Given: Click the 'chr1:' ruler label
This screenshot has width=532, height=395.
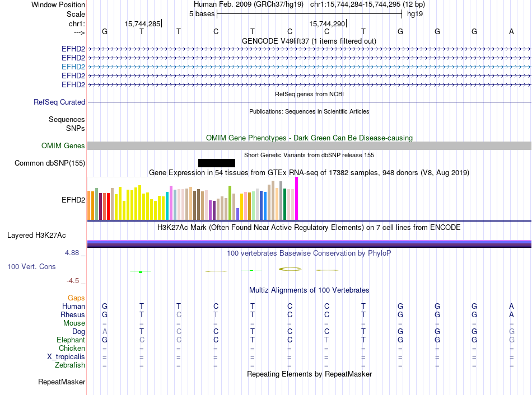Looking at the screenshot, I should tap(77, 23).
